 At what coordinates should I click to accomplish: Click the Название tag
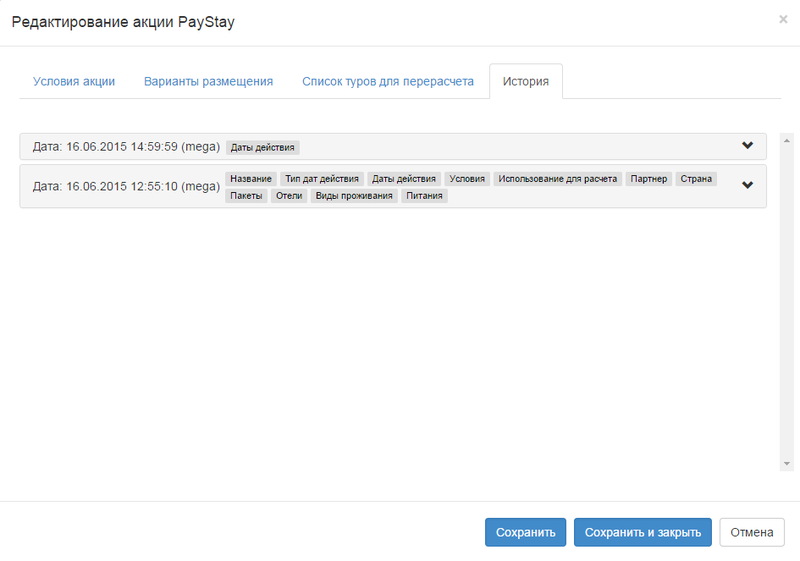pos(250,179)
